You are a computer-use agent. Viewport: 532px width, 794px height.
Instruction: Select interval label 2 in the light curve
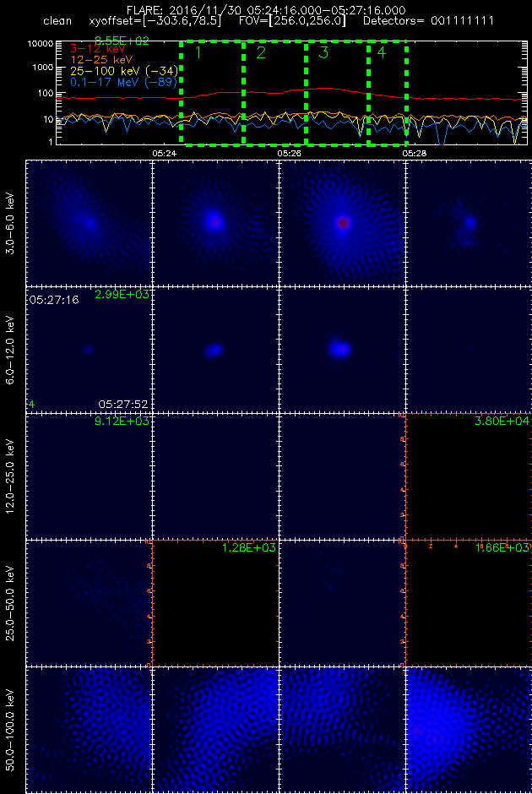(x=261, y=52)
